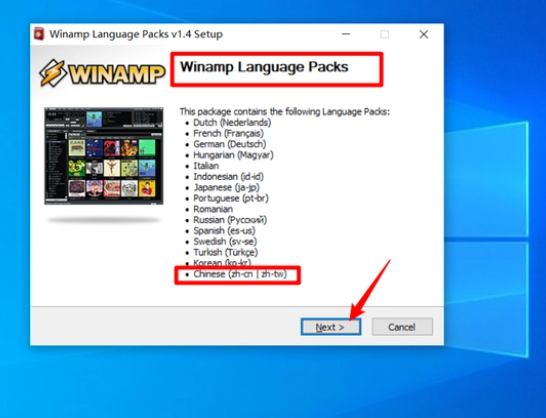546x418 pixels.
Task: Click the 'This package contains' description line
Action: point(285,112)
